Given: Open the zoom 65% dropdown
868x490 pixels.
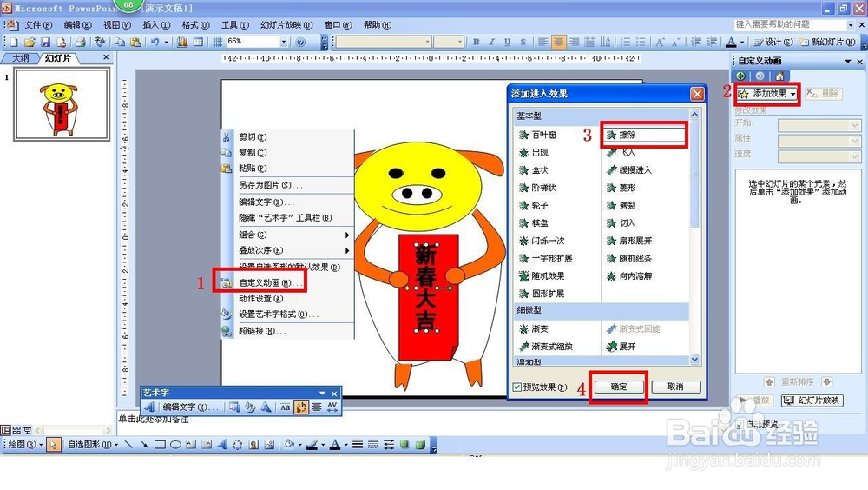Looking at the screenshot, I should click(x=284, y=42).
